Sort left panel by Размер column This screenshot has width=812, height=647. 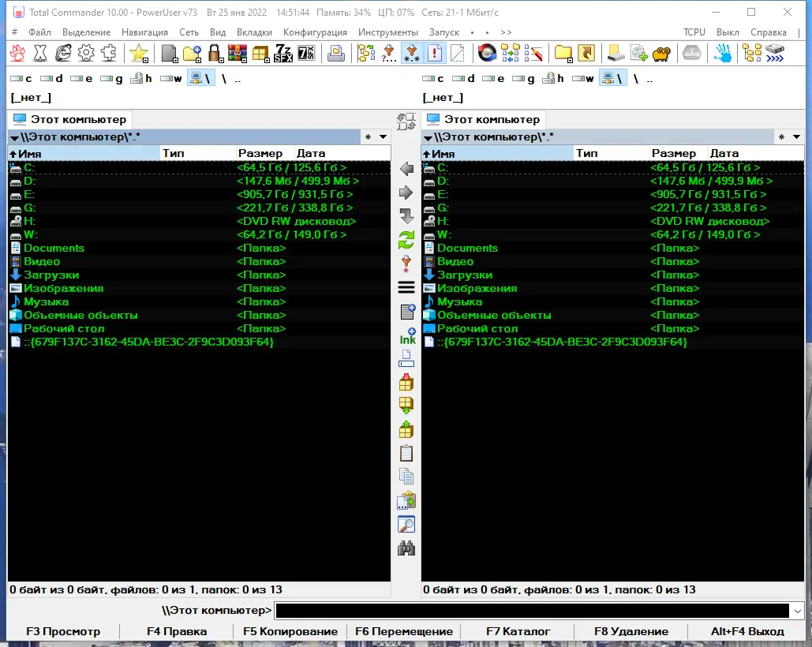click(x=264, y=153)
